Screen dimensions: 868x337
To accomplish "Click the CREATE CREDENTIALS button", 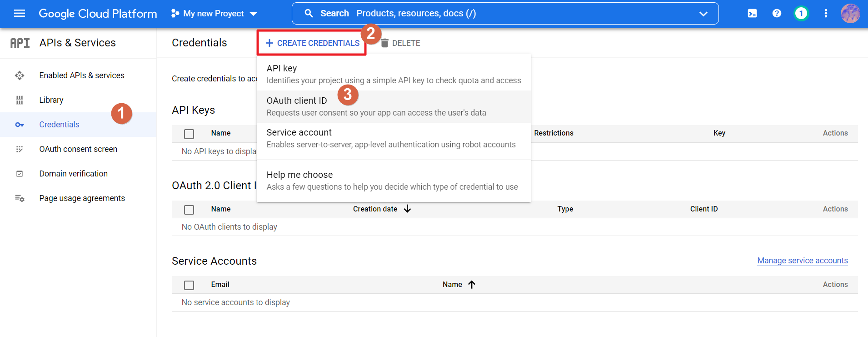I will point(312,43).
